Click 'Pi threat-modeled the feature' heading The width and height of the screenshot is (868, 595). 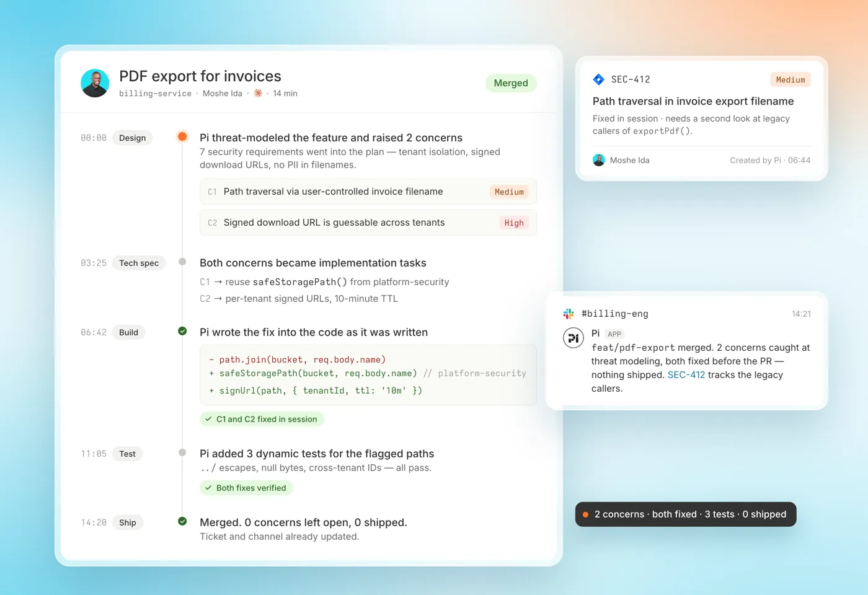tap(331, 138)
